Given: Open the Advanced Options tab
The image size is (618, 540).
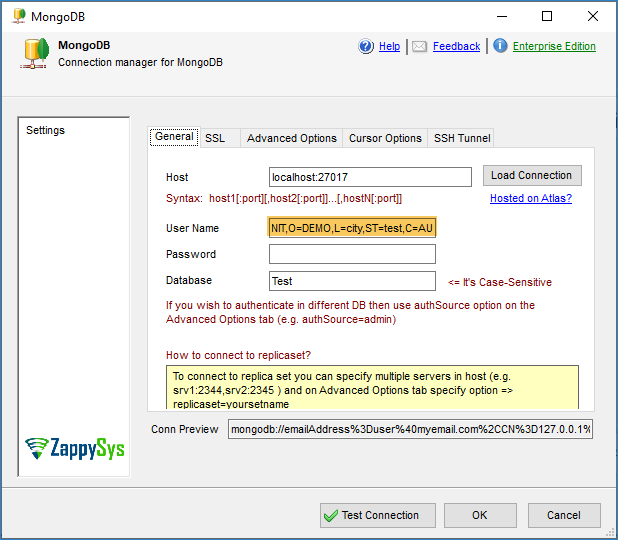Looking at the screenshot, I should point(291,138).
